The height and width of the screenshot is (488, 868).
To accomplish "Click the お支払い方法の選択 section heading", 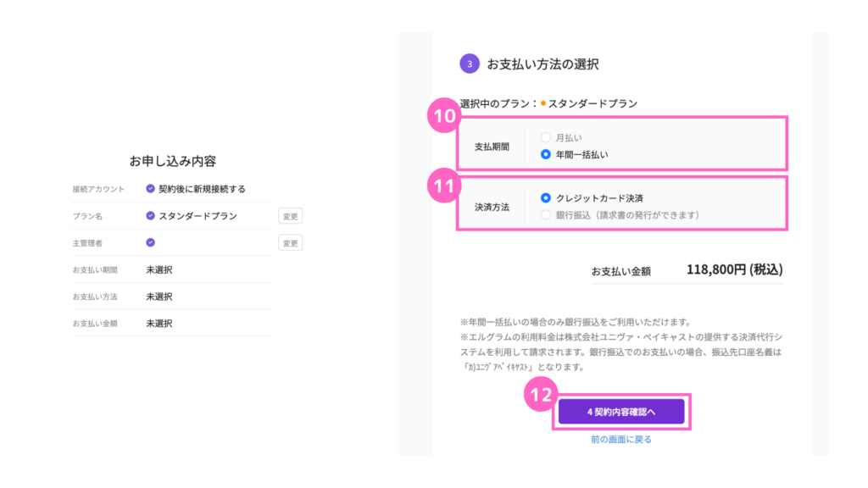I will pyautogui.click(x=542, y=64).
